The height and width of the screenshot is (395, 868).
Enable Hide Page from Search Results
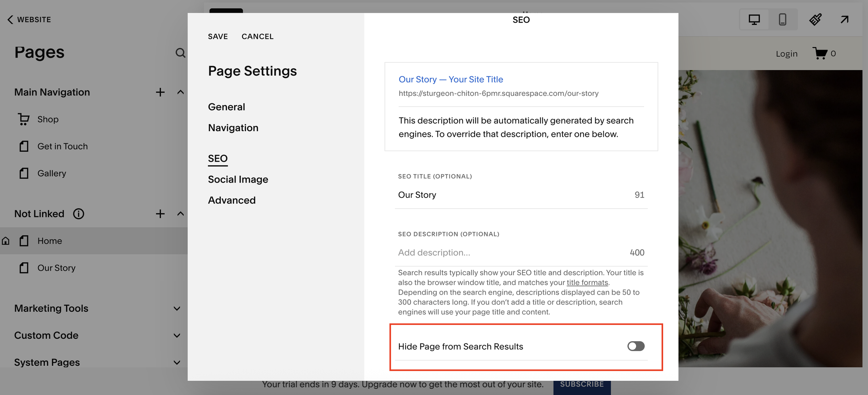(x=636, y=346)
